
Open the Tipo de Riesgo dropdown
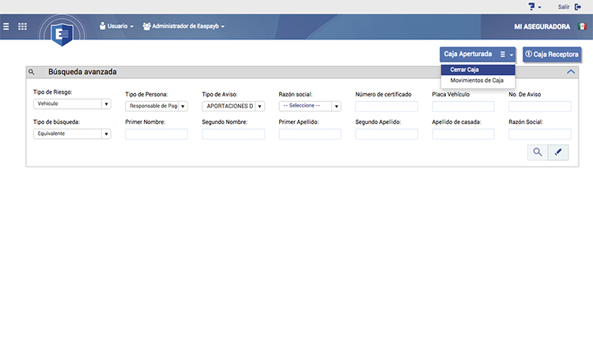[72, 104]
